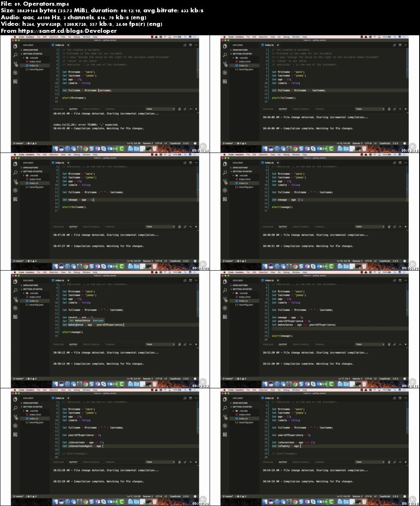
Task: Click the 'alert(firstname);' line in the 10:44:45 frame
Action: tap(74, 98)
